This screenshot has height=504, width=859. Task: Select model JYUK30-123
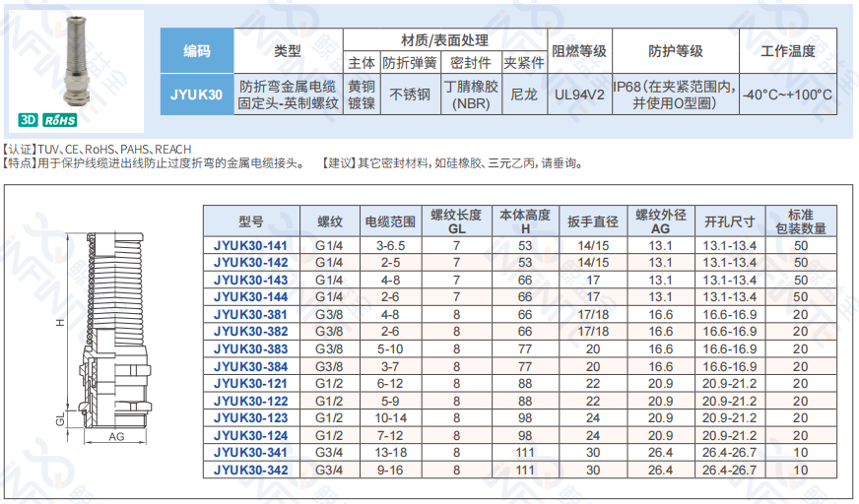[x=251, y=417]
